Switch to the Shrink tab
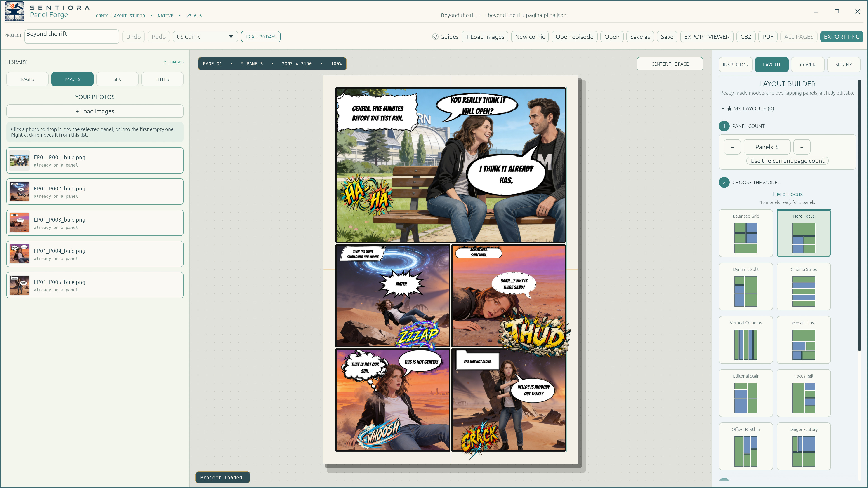 [x=843, y=65]
